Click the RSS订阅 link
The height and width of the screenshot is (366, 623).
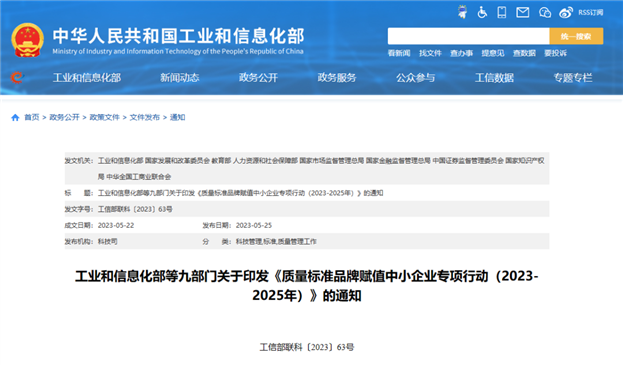click(x=590, y=12)
